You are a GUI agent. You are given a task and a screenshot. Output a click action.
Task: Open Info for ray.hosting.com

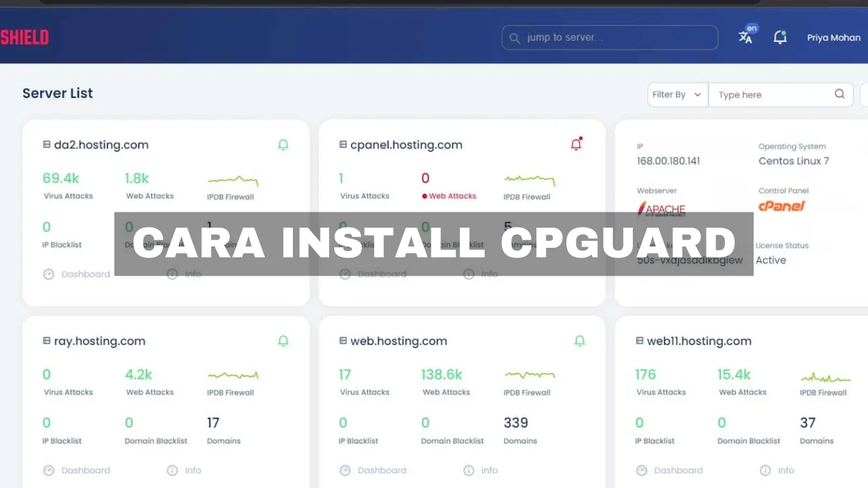[184, 471]
